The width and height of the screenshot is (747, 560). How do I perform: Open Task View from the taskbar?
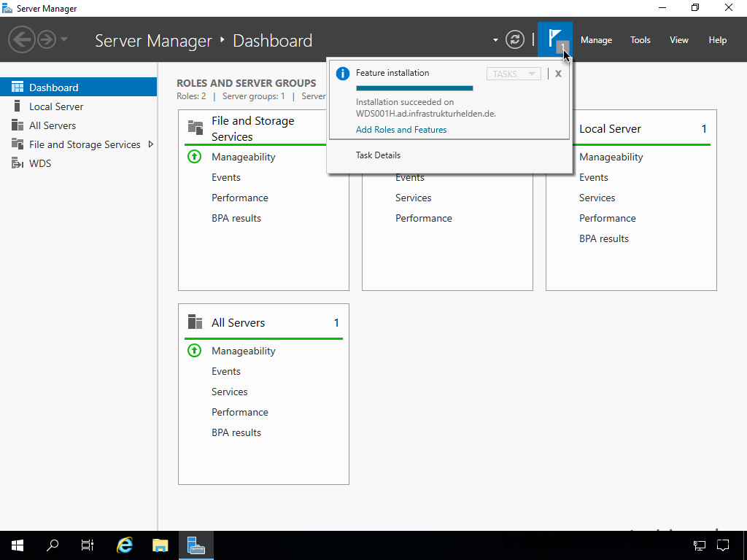pos(88,545)
